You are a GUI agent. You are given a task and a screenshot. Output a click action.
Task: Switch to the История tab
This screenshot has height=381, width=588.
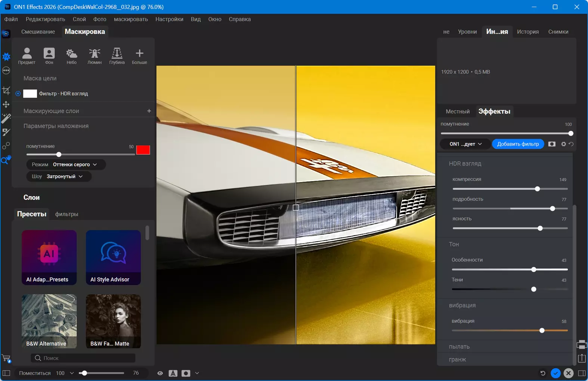527,32
